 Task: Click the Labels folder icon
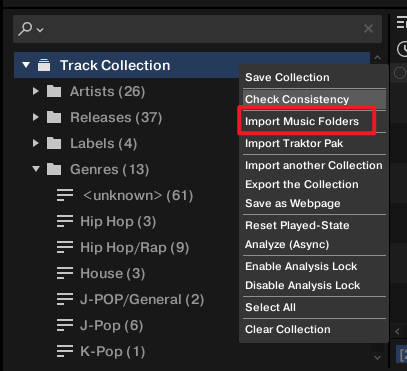pos(54,143)
